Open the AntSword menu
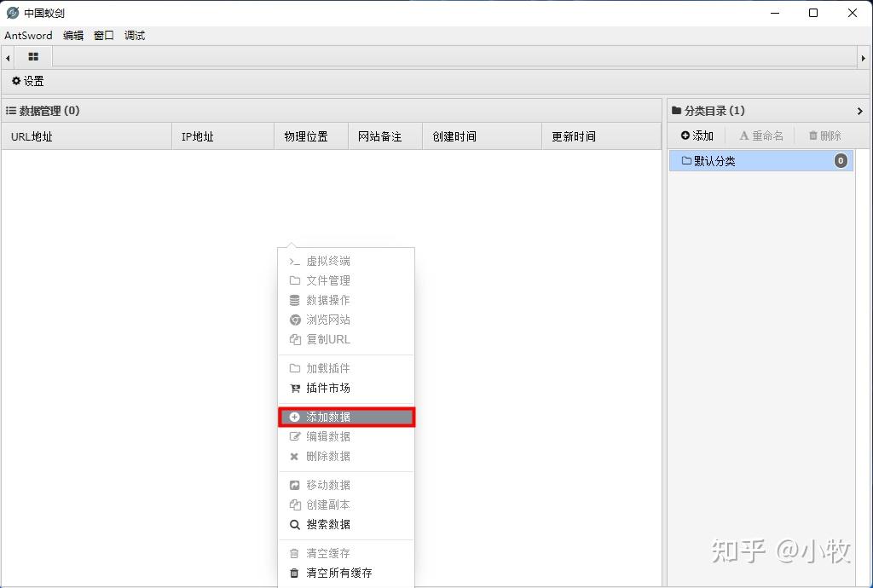The height and width of the screenshot is (588, 873). 28,35
